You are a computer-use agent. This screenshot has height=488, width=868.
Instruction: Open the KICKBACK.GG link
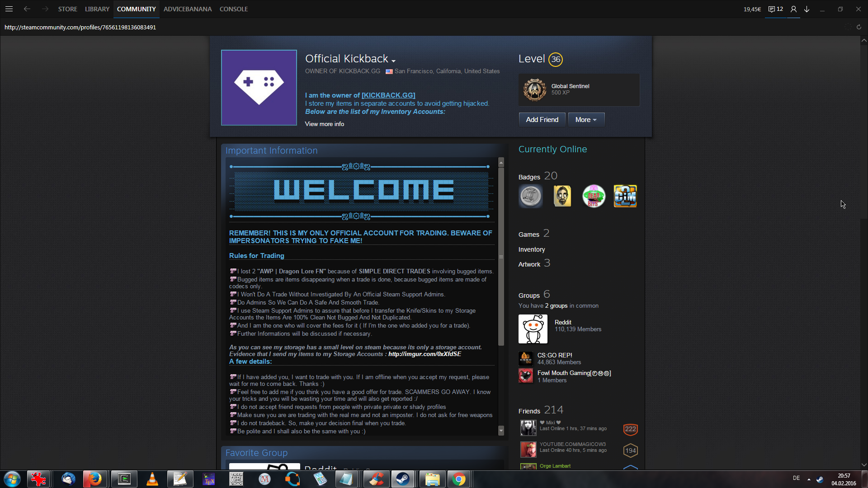388,95
